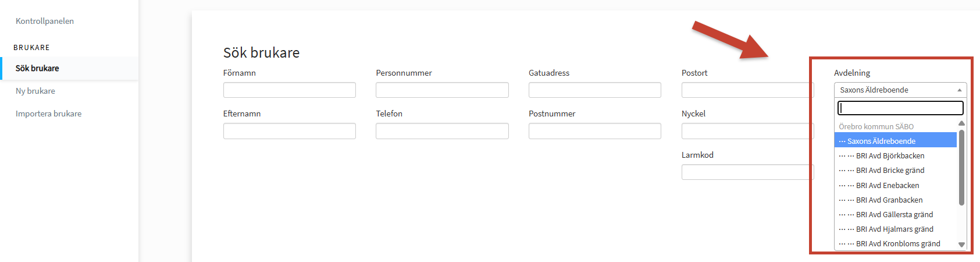Click the Avdelning dropdown search box
Image resolution: width=980 pixels, height=262 pixels.
point(900,108)
